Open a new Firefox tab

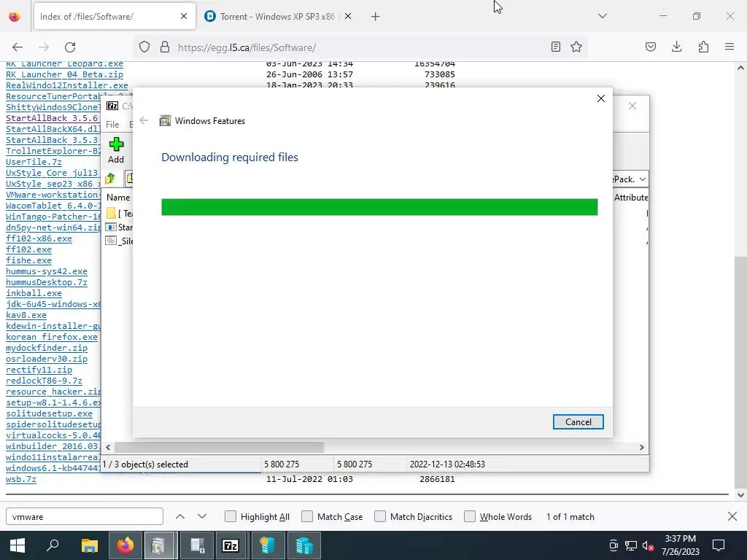[x=376, y=17]
